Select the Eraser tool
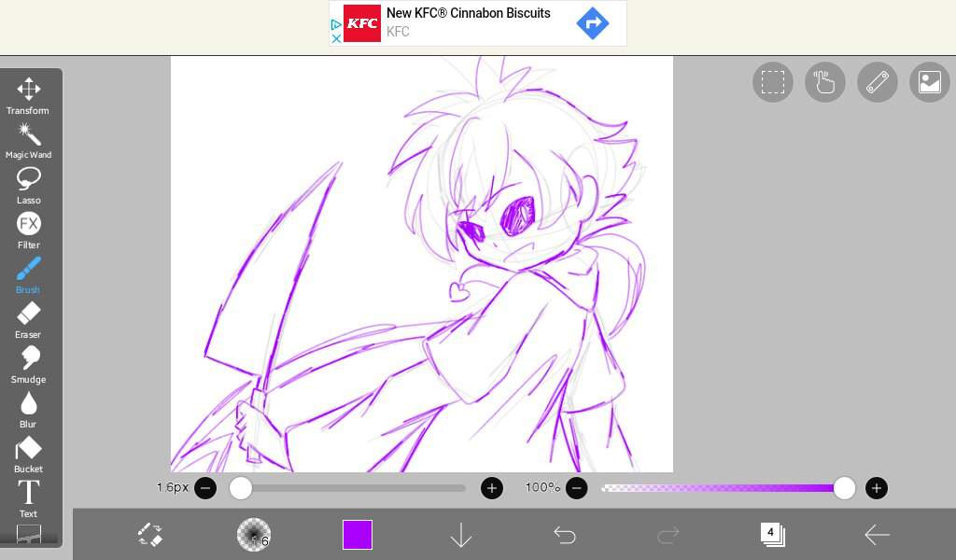Screen dimensions: 956x560 (x=28, y=320)
